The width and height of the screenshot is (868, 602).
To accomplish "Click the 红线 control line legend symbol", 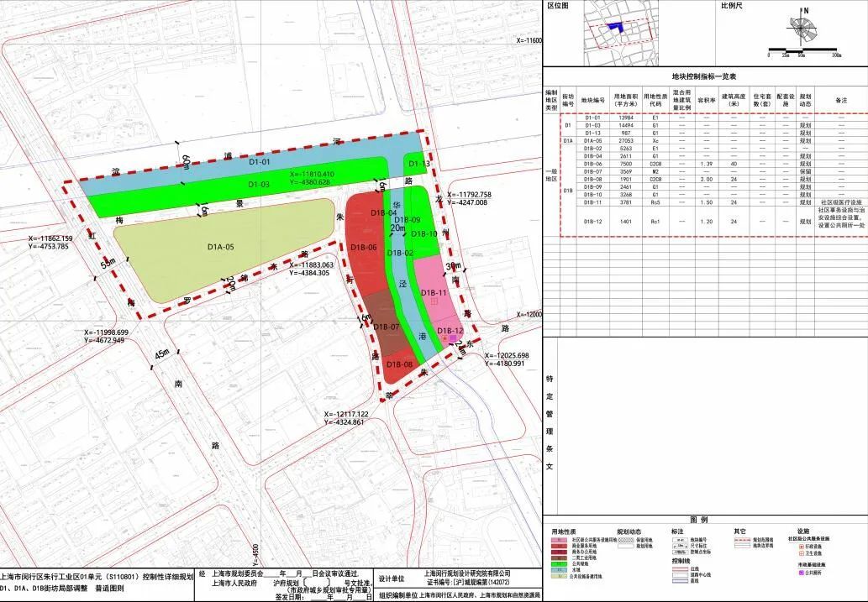I will (681, 568).
